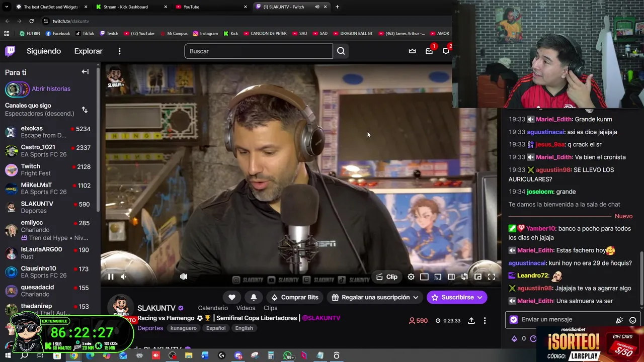Open DRAGON BALL GT bookmark

click(353, 33)
